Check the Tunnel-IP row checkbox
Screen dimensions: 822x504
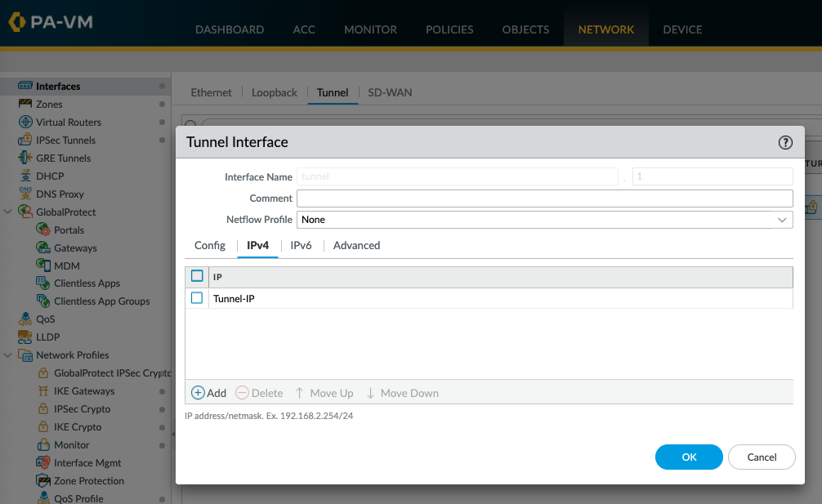[197, 298]
